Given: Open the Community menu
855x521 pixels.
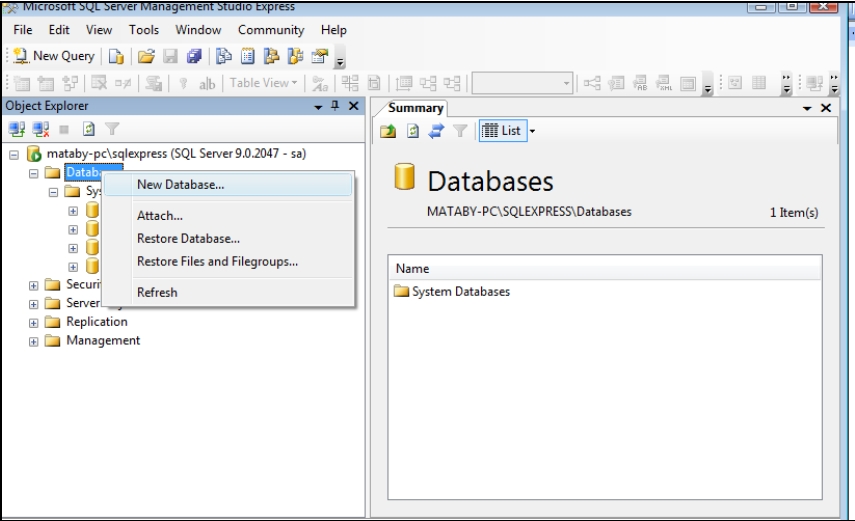Looking at the screenshot, I should coord(271,30).
